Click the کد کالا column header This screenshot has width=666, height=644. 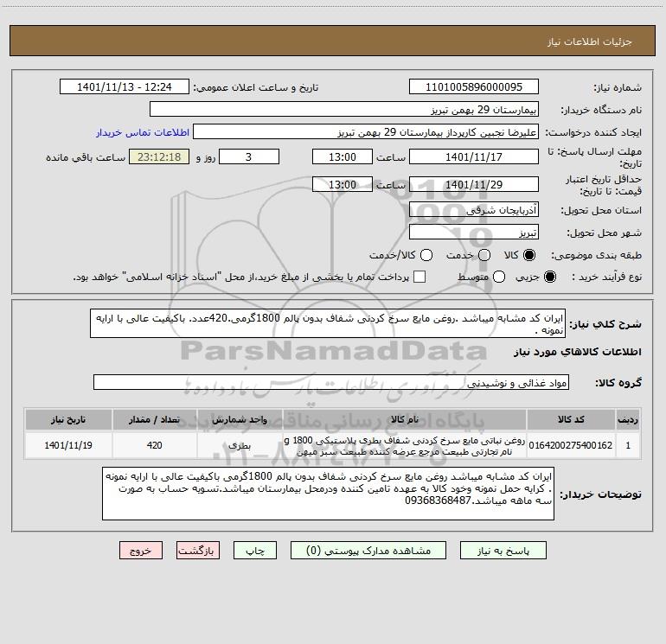tap(571, 419)
